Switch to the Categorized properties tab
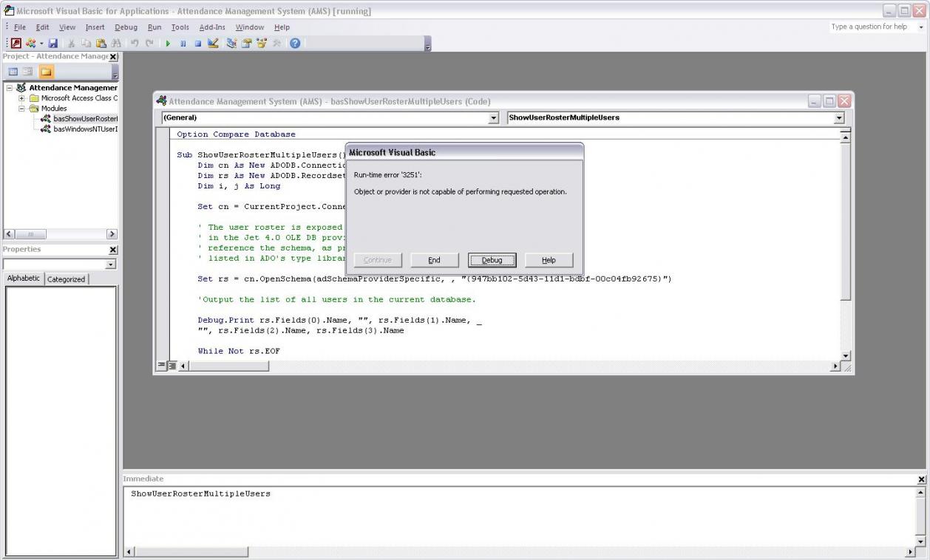930x560 pixels. tap(66, 279)
